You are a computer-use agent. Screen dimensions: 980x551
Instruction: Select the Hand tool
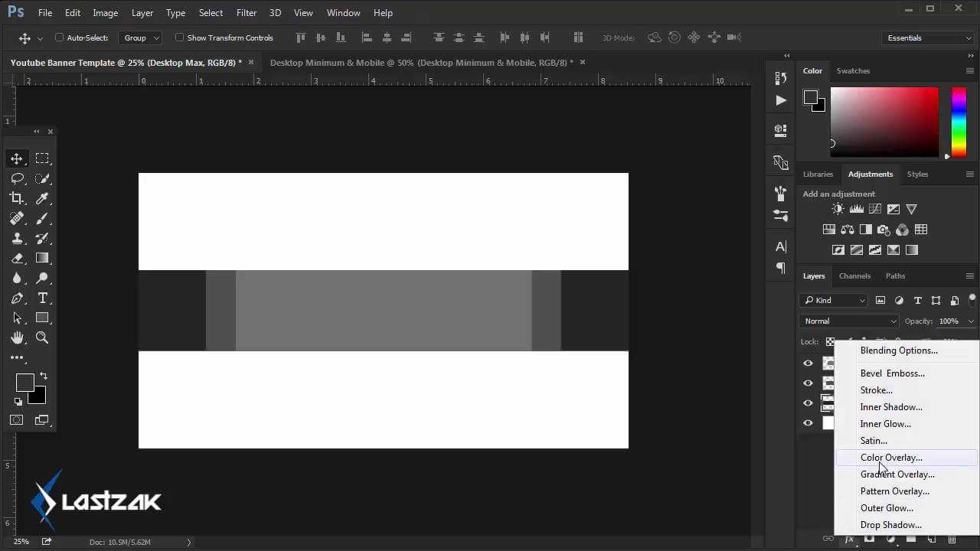[x=16, y=337]
